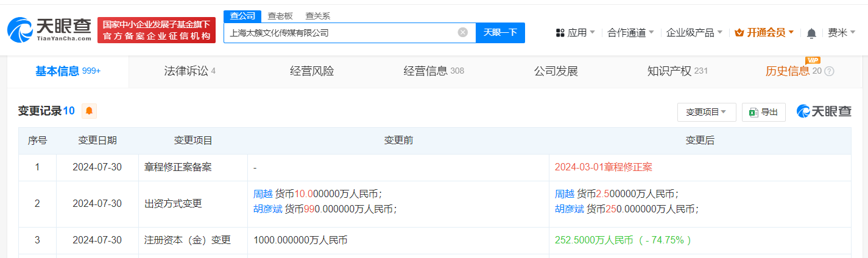The image size is (868, 258).
Task: Click the 天眼一下 search button
Action: [x=500, y=33]
